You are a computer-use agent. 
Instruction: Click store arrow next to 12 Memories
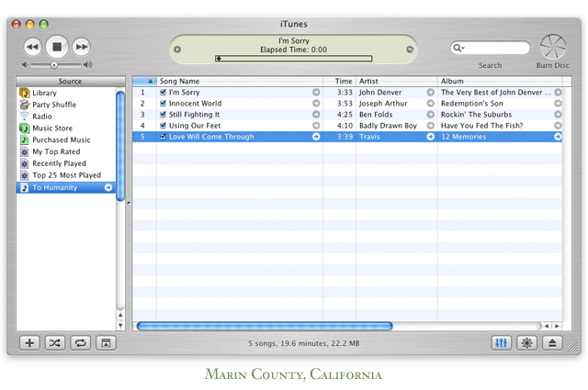[x=558, y=137]
